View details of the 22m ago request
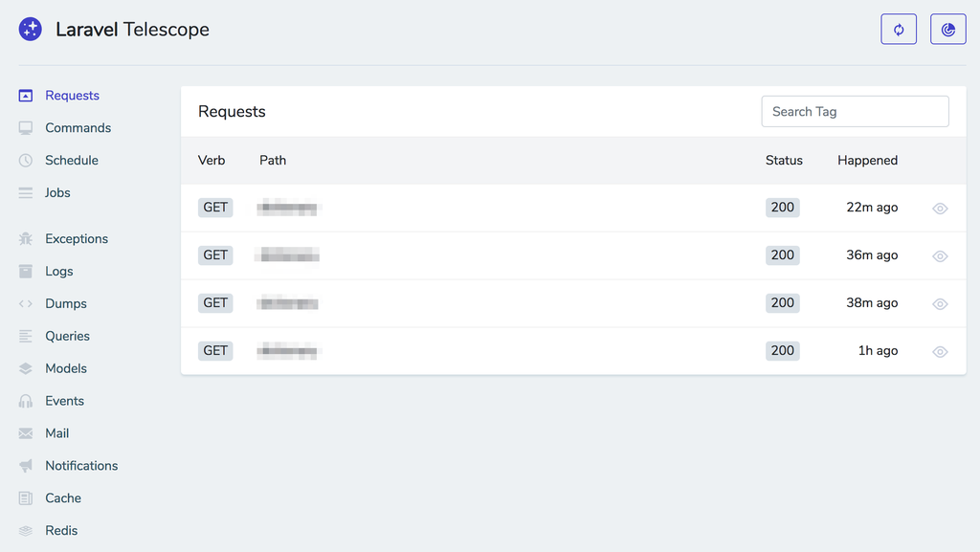The image size is (980, 552). coord(940,209)
